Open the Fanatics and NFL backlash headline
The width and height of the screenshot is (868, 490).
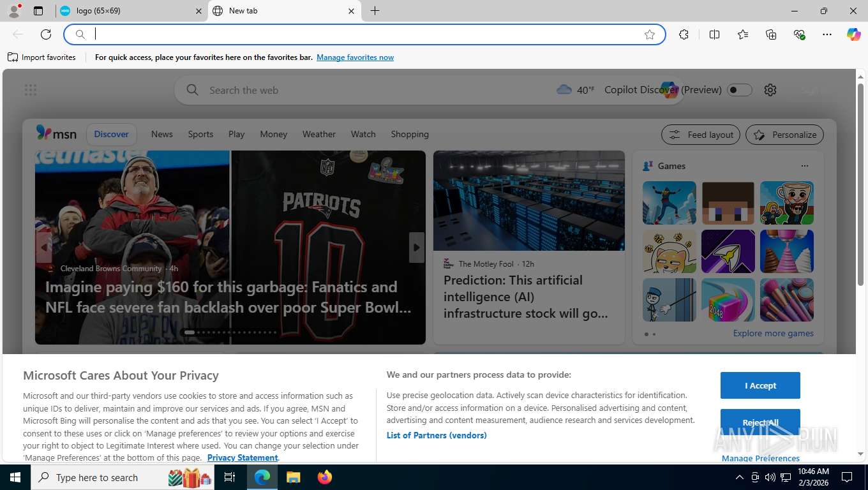pyautogui.click(x=228, y=297)
